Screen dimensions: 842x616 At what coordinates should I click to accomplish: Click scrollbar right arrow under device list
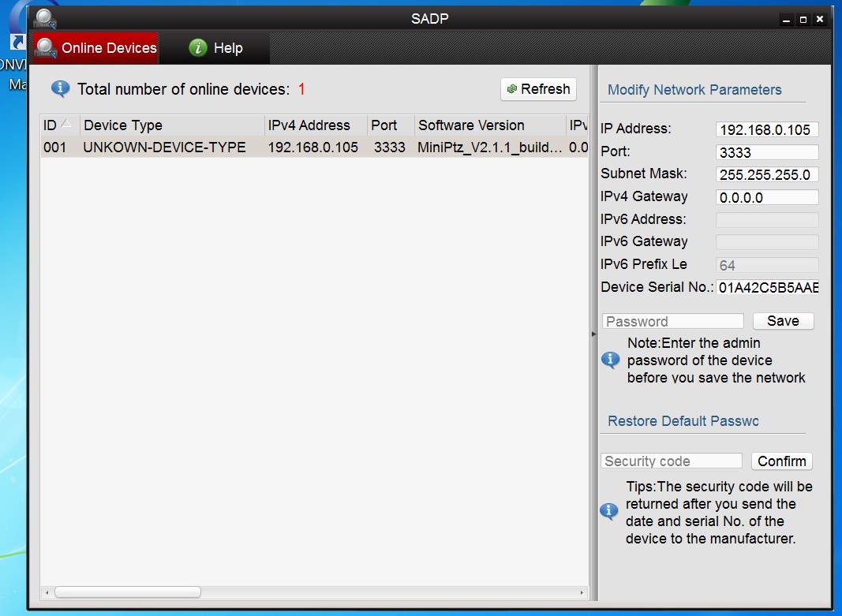pos(582,592)
